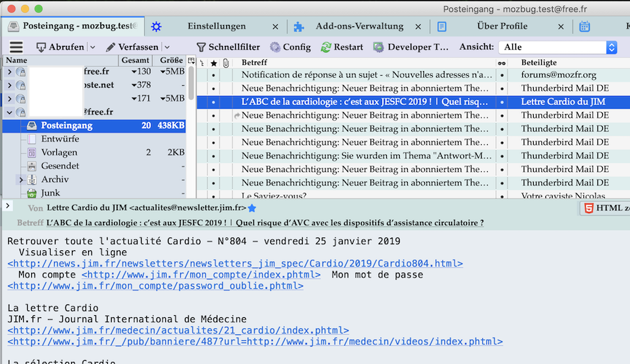Collapse the expanded @free.fr account

[9, 112]
